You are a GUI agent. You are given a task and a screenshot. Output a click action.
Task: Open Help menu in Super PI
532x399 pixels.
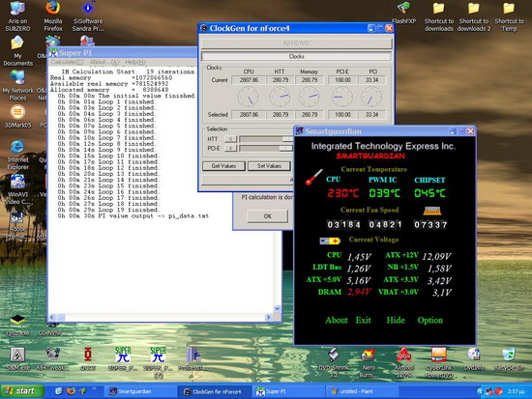point(135,62)
